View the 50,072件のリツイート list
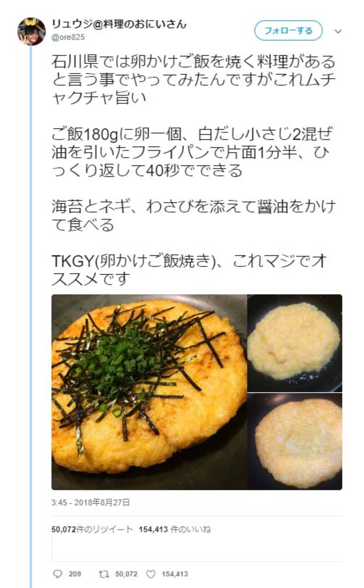Image resolution: width=364 pixels, height=588 pixels. (92, 529)
